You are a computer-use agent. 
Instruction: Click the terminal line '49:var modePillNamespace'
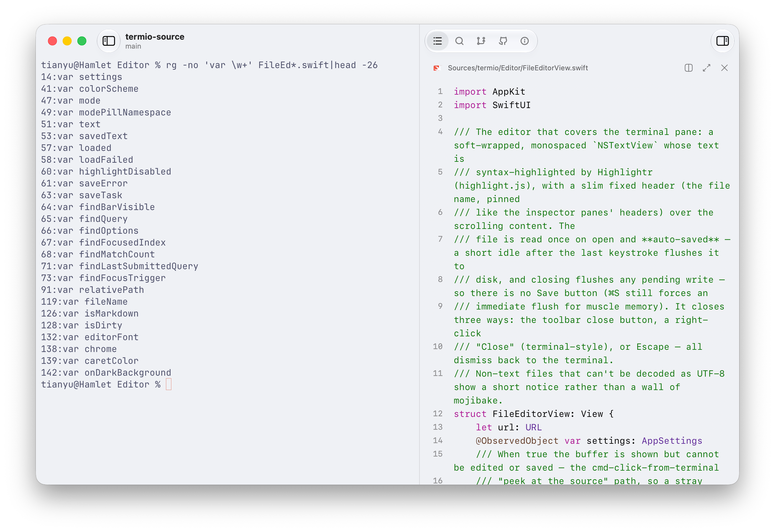(106, 113)
